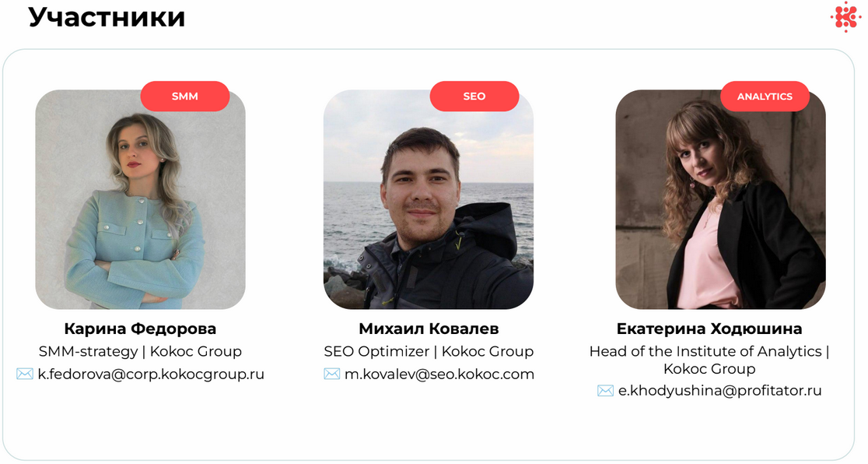Screen dimensions: 868x464
Task: Click envelope icon beside k.fedorova email
Action: coord(25,374)
